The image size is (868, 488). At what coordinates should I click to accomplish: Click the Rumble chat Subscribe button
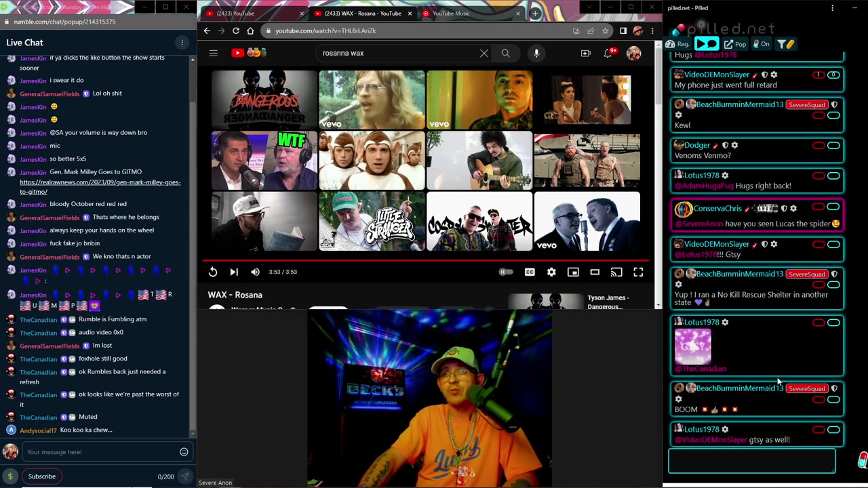pos(41,476)
